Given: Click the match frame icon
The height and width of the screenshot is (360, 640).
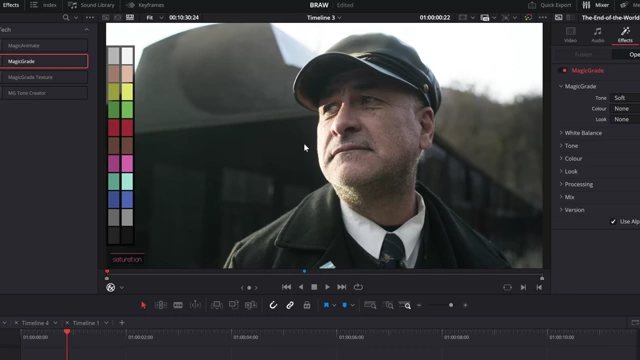Looking at the screenshot, I should tap(507, 287).
